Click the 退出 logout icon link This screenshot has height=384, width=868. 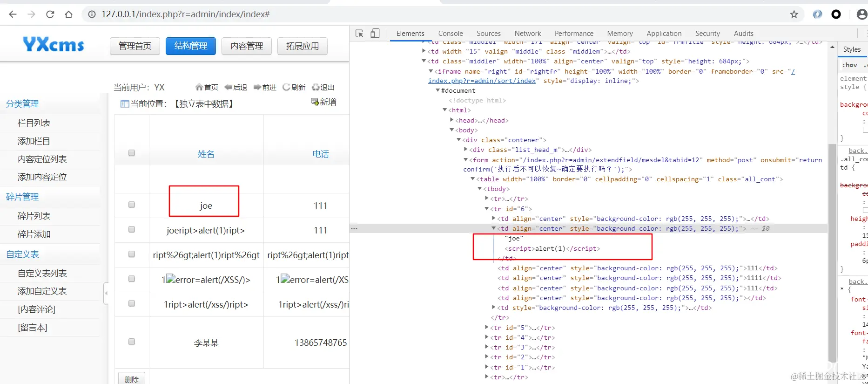[323, 87]
